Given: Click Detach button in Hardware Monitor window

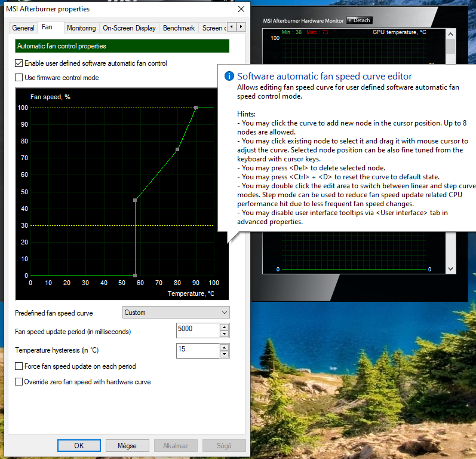Looking at the screenshot, I should tap(360, 20).
